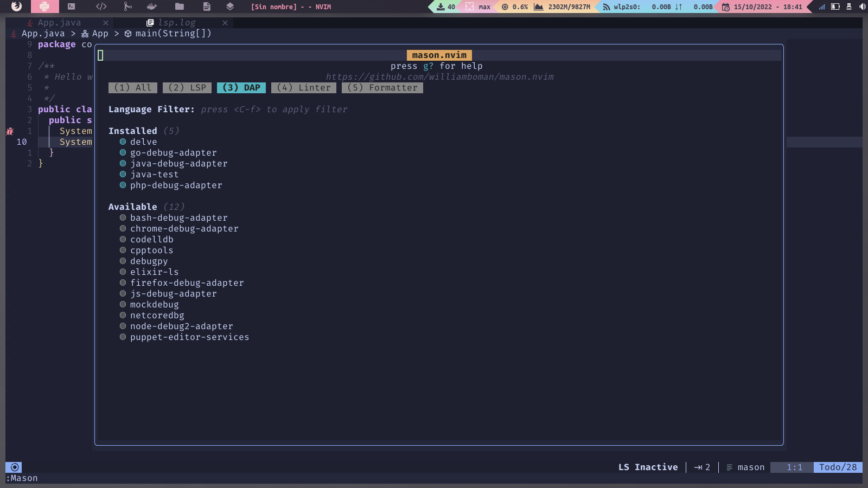
Task: Switch to the (5) Formatter filter tab
Action: (x=382, y=87)
